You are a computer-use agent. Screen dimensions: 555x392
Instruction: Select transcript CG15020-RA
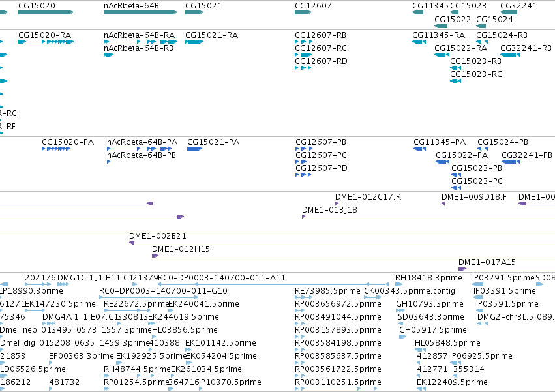pyautogui.click(x=46, y=42)
